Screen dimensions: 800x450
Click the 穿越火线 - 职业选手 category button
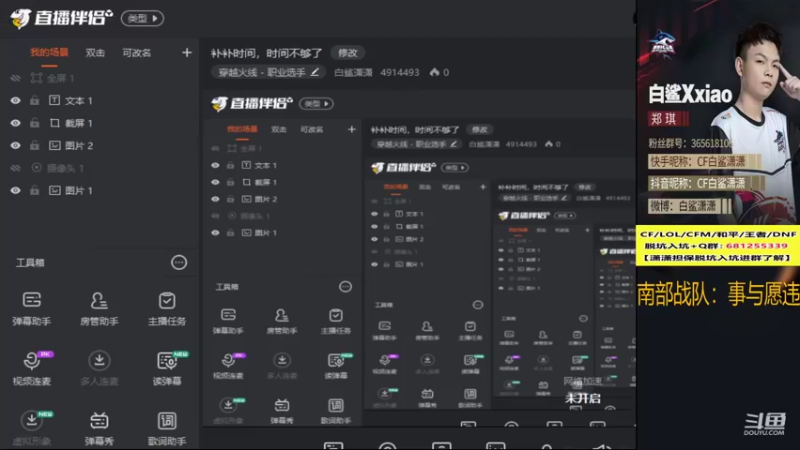[268, 72]
